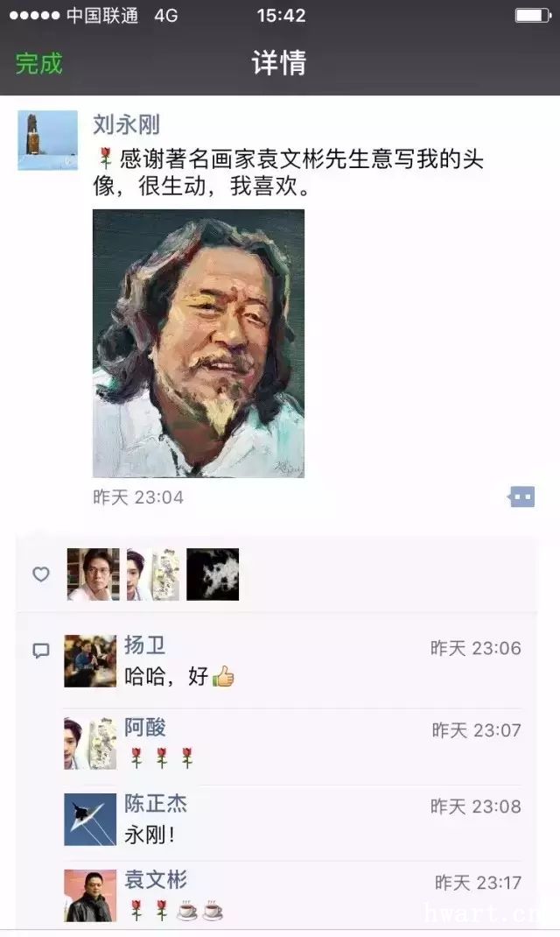Viewport: 560px width, 937px height.
Task: Open the painted portrait image
Action: (x=199, y=343)
